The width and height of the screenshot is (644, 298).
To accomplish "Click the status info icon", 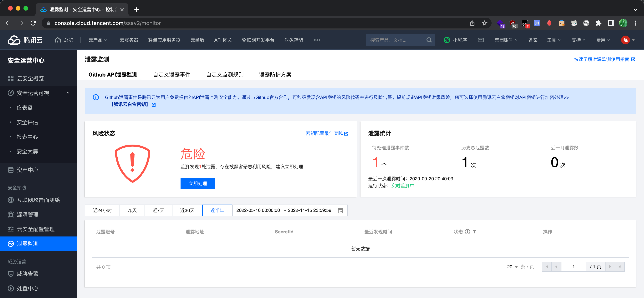I will pos(467,232).
